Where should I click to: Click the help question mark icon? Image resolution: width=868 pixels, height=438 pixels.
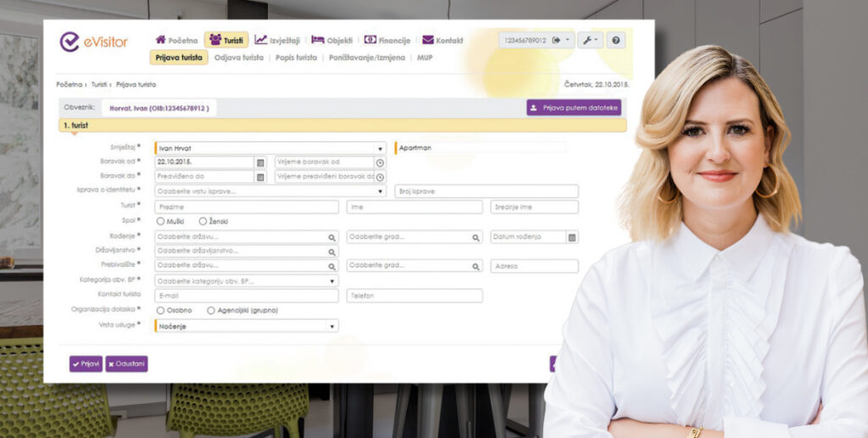(616, 41)
